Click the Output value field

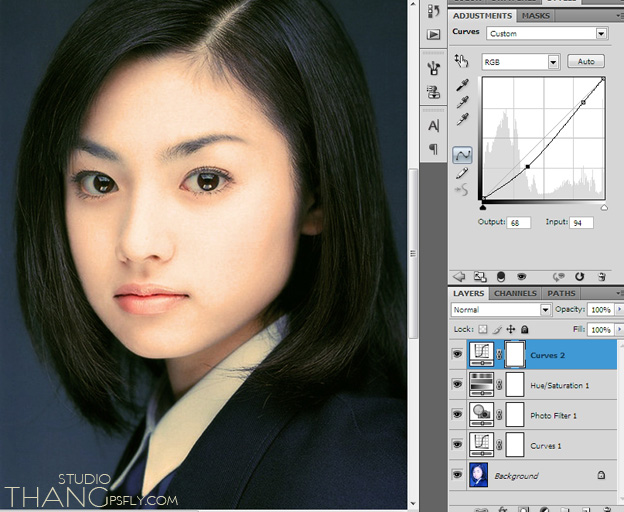tap(519, 223)
